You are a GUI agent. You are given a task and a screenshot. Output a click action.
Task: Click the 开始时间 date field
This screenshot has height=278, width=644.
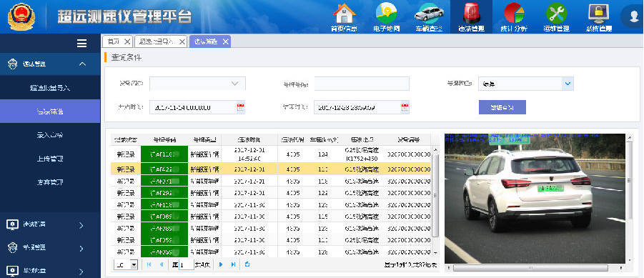tap(192, 108)
